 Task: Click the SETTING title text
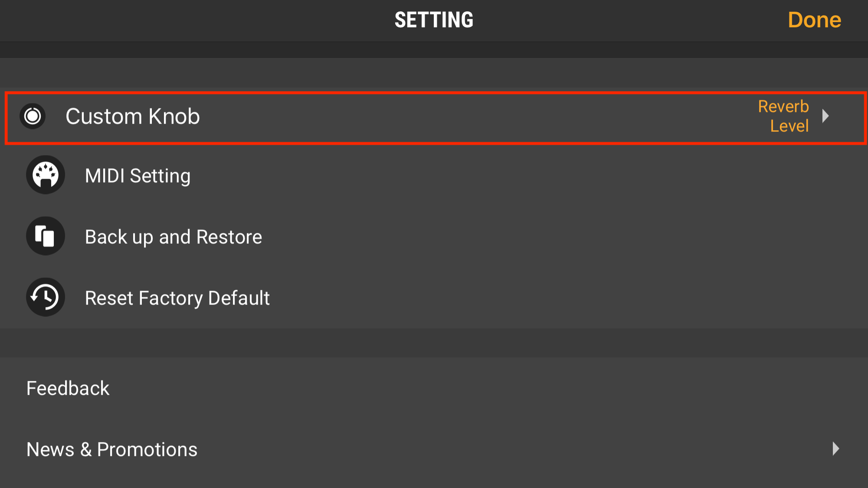click(x=434, y=20)
